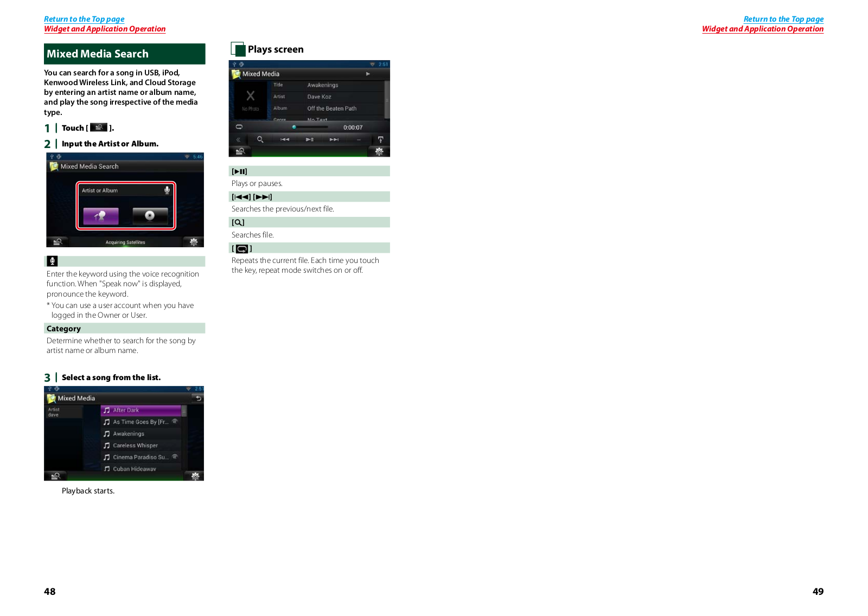Click the USB status icon in Mixed Media Search screen
Image resolution: width=868 pixels, height=616 pixels.
[52, 157]
